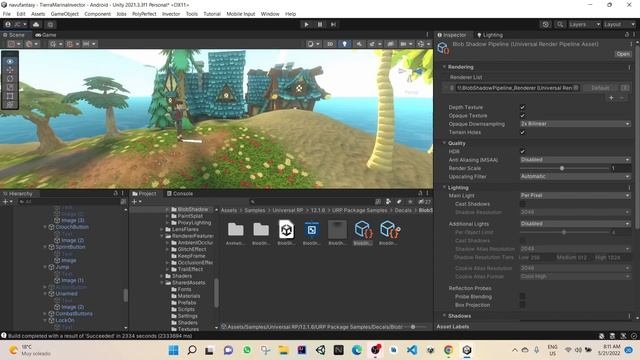Click the Open button in Inspector
This screenshot has width=640, height=360.
623,54
